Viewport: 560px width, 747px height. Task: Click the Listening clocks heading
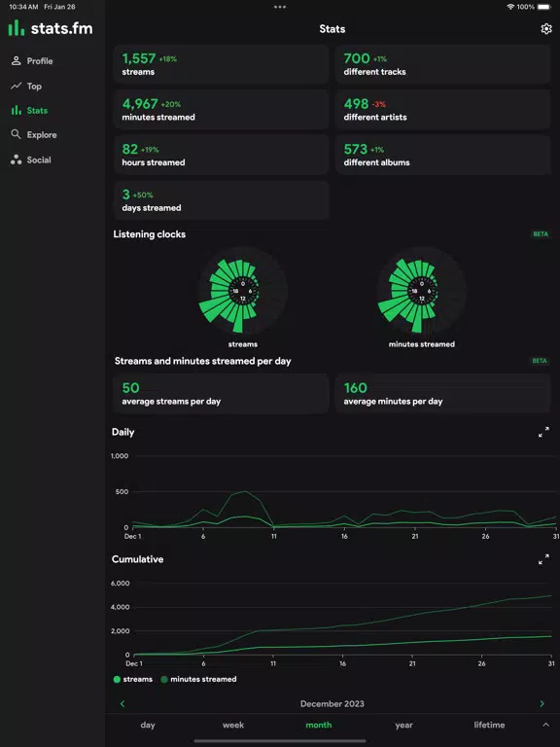click(x=150, y=234)
